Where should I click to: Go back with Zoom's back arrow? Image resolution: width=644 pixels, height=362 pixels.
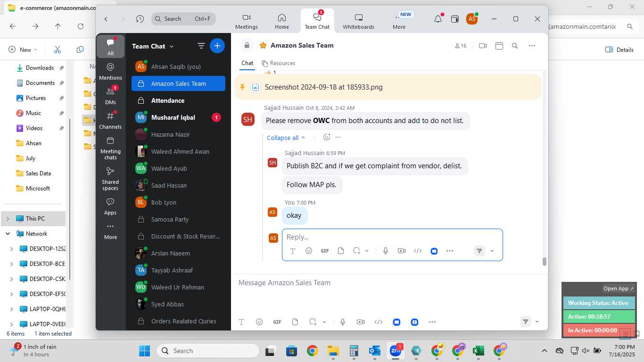(106, 19)
